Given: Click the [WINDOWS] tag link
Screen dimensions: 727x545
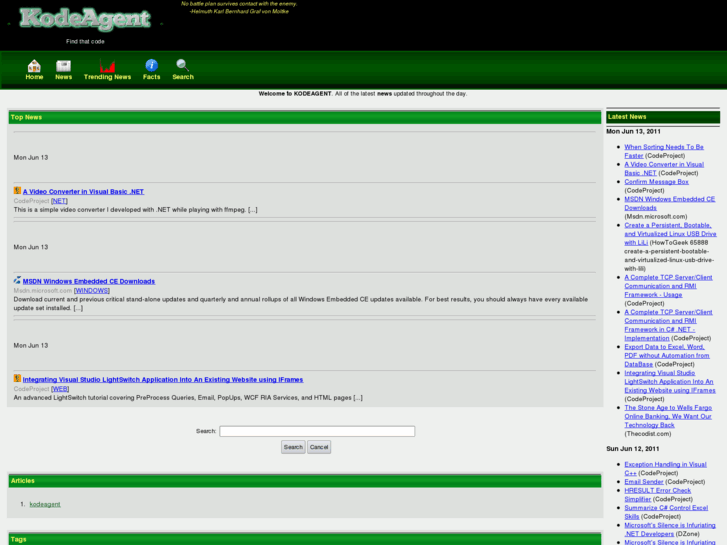Looking at the screenshot, I should [91, 291].
